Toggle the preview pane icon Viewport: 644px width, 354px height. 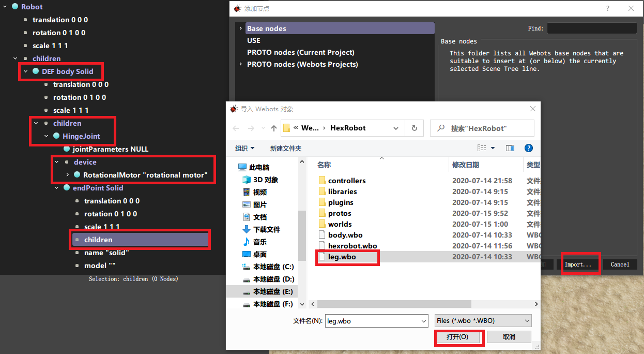[x=510, y=148]
